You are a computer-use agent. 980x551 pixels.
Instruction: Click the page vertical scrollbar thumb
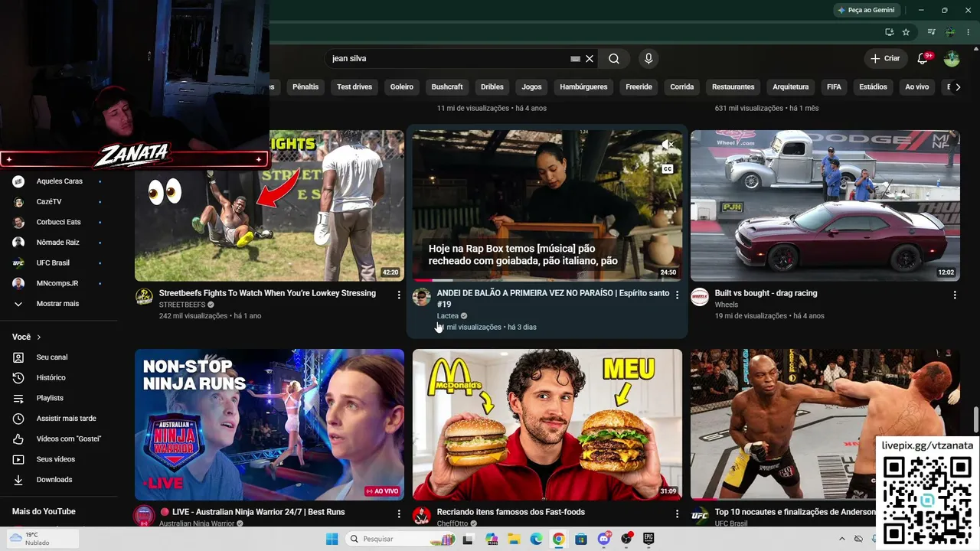pos(975,419)
